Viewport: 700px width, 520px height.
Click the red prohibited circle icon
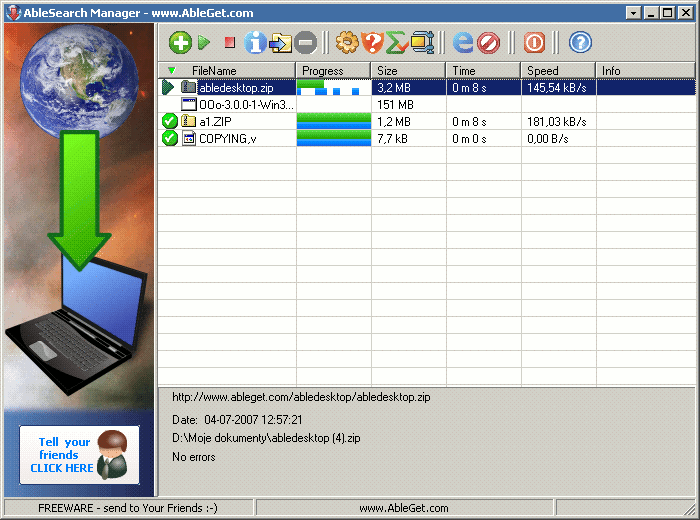[488, 43]
